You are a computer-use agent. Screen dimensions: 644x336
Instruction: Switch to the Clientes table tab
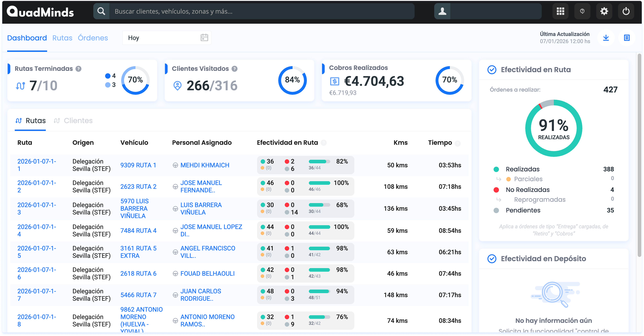click(78, 121)
